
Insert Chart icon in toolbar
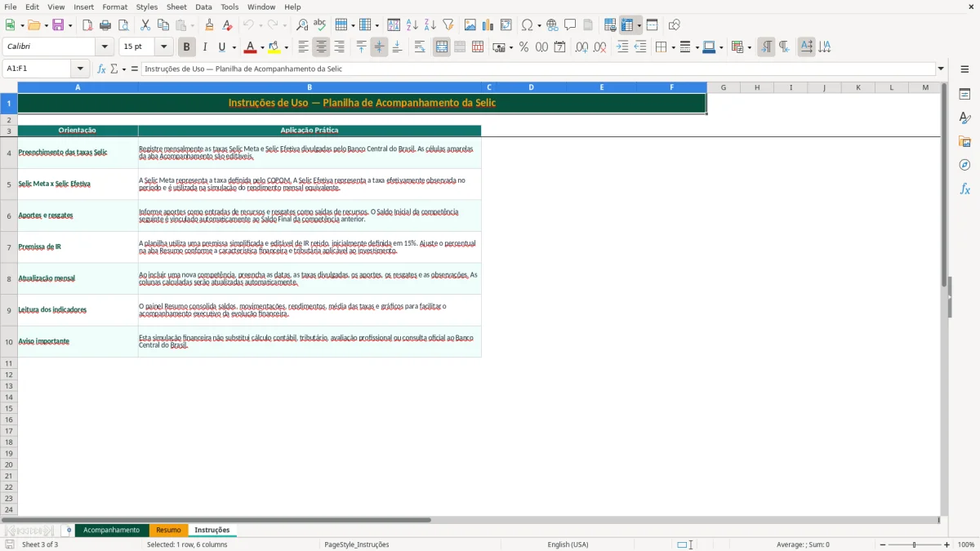488,25
